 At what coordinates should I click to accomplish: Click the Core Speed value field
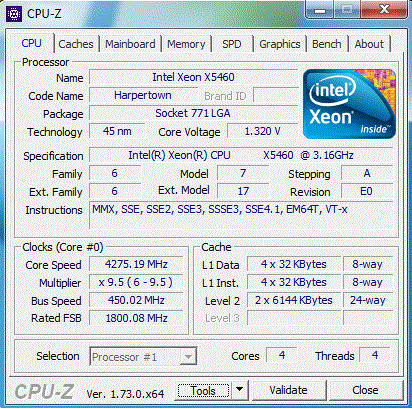136,264
